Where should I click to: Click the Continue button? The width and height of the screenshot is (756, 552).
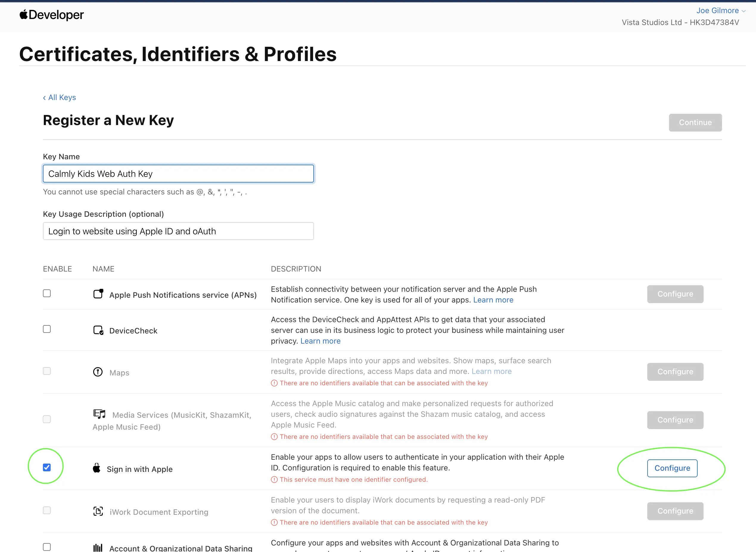[x=695, y=122]
